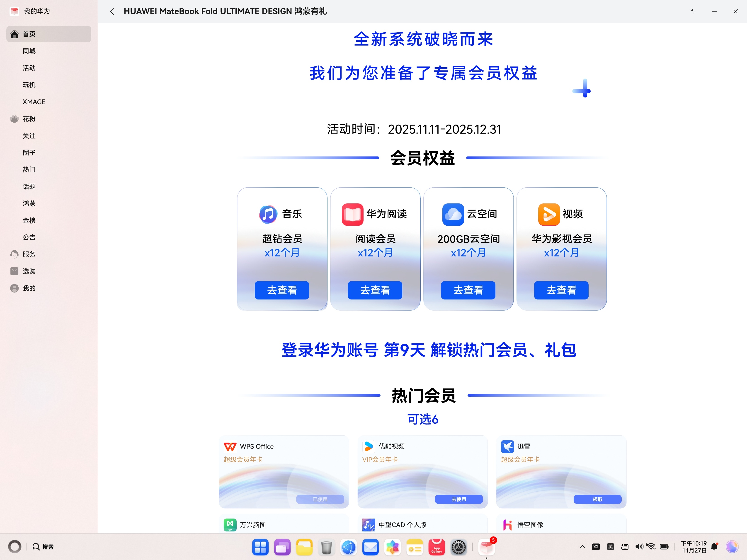Image resolution: width=747 pixels, height=560 pixels.
Task: Open the Settings gear in dock
Action: click(458, 547)
